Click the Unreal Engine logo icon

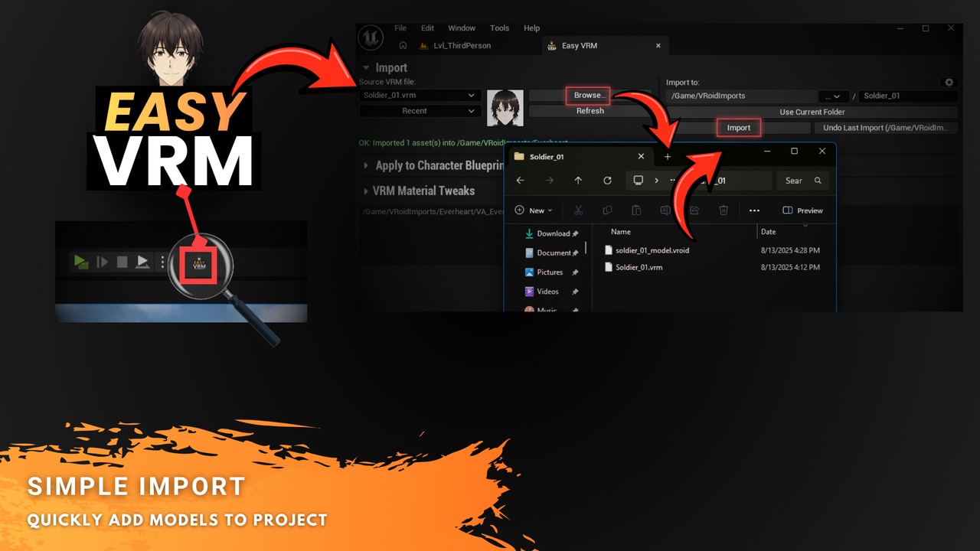(x=371, y=37)
